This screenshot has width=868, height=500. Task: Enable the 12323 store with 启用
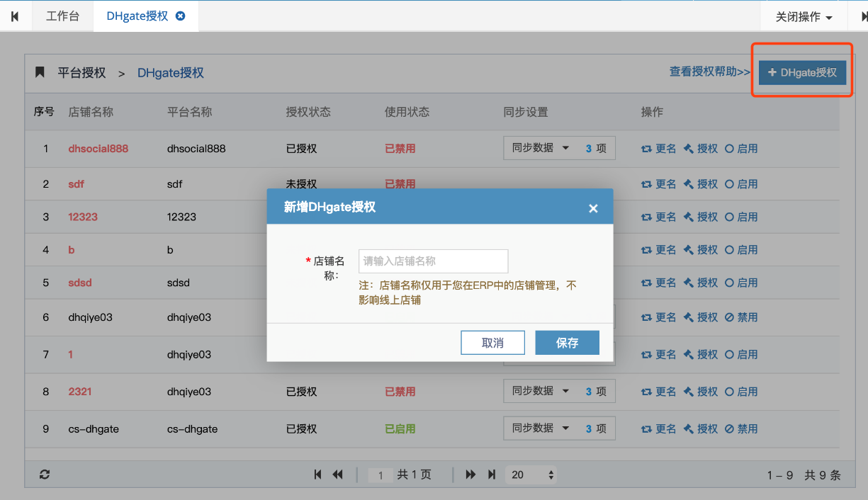(x=741, y=217)
